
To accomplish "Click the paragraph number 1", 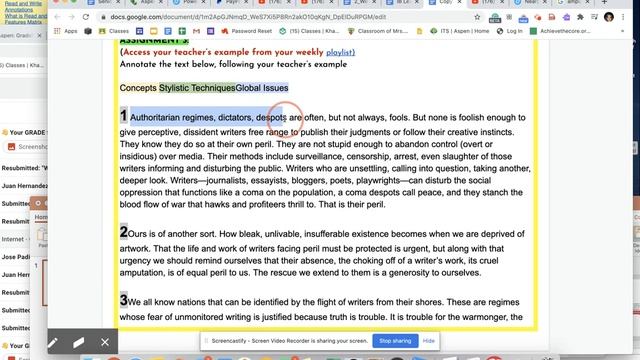I will [x=124, y=116].
